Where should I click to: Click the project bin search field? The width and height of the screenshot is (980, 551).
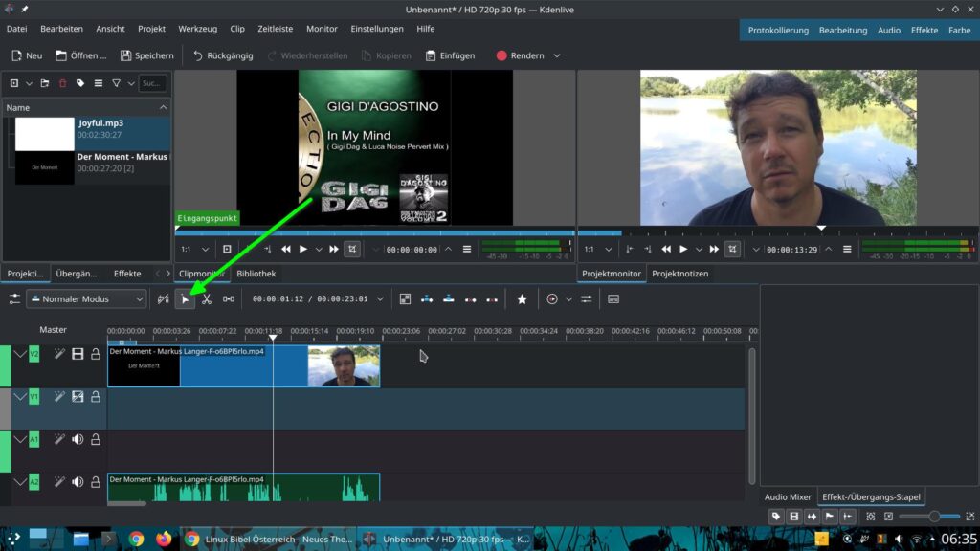click(x=152, y=83)
